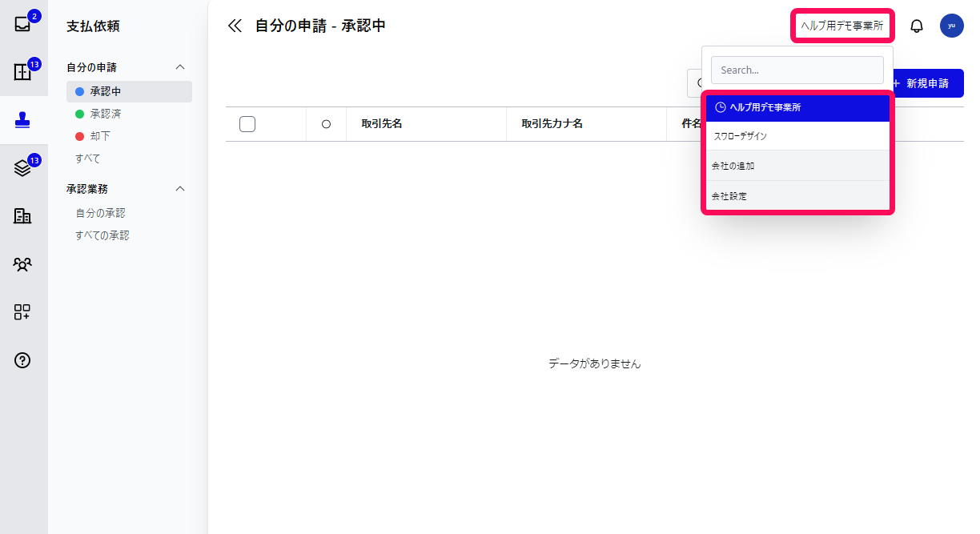Screen dimensions: 980x534
Task: Tick the select-all checkbox in table header
Action: (247, 124)
